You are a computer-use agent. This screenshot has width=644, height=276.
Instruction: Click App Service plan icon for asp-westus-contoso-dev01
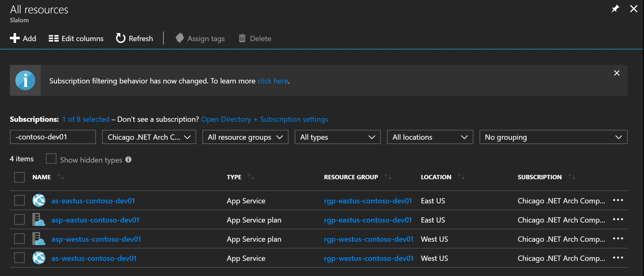(39, 239)
